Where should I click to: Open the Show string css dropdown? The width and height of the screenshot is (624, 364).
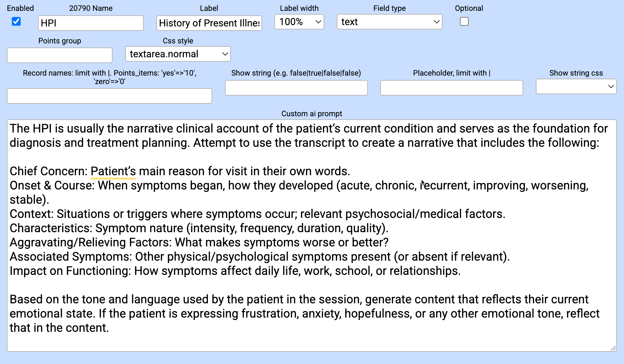pos(576,86)
